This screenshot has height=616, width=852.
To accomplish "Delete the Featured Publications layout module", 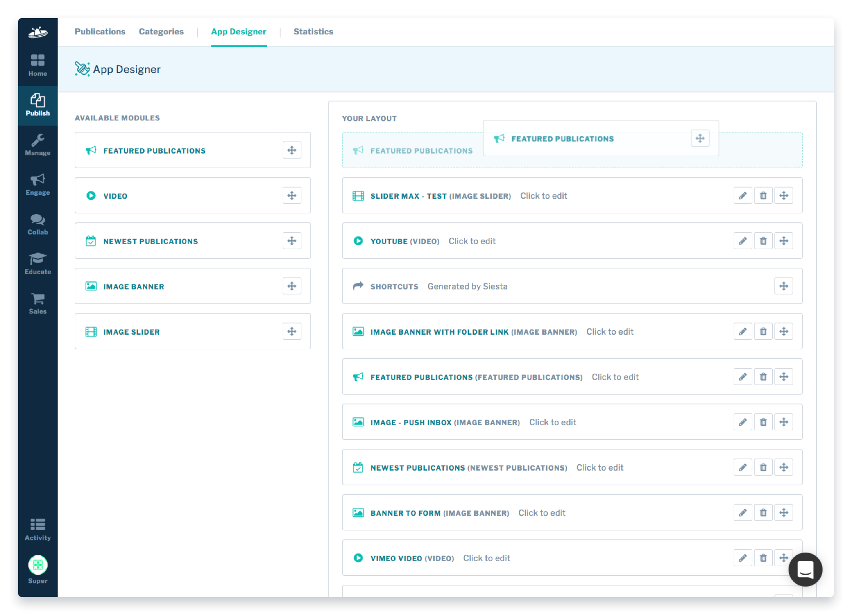I will (763, 376).
